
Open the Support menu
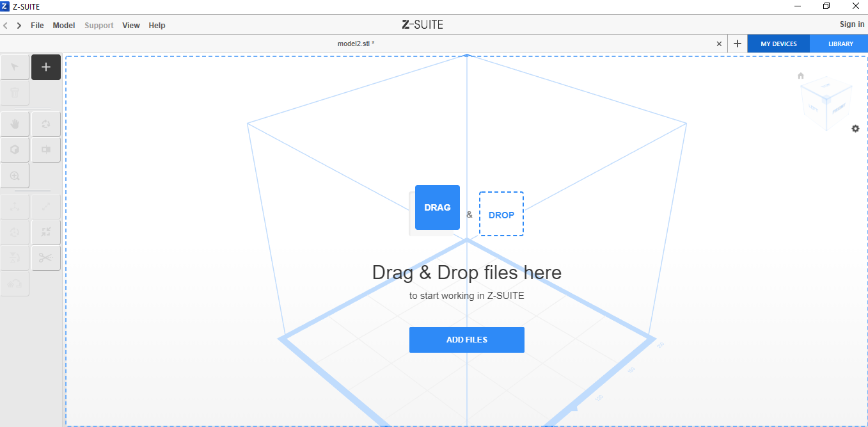99,26
